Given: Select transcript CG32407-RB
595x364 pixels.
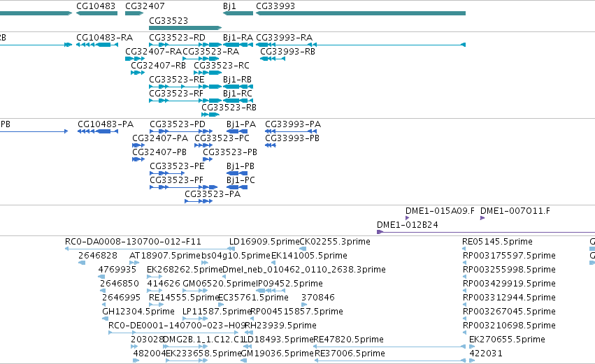Looking at the screenshot, I should click(138, 73).
